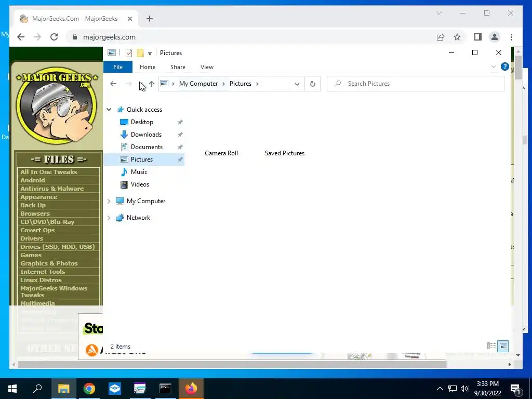
Task: Open Chrome tab search chevron
Action: [x=438, y=13]
